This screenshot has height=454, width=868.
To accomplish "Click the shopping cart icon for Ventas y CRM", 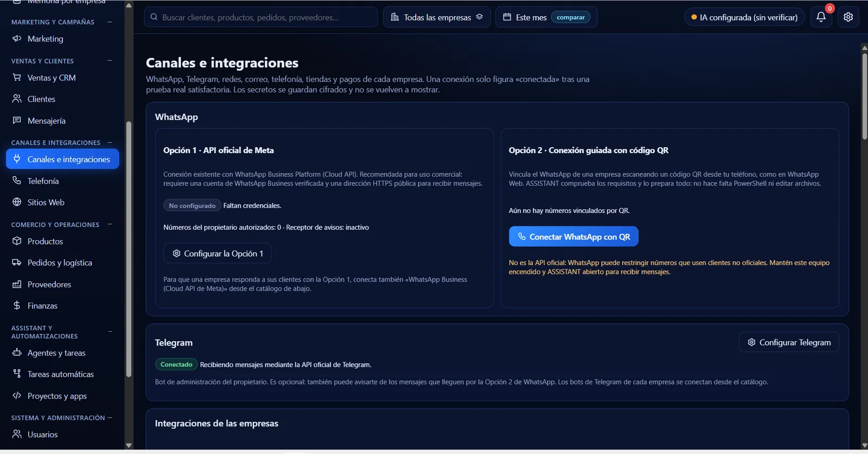I will [17, 78].
